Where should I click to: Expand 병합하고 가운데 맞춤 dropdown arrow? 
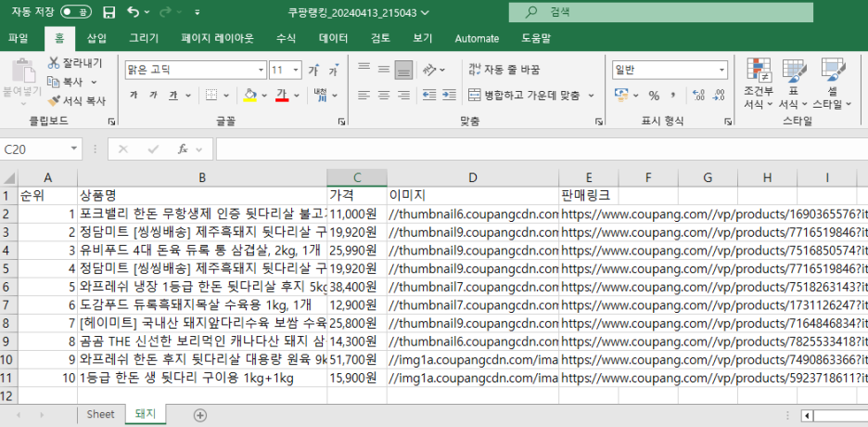591,96
